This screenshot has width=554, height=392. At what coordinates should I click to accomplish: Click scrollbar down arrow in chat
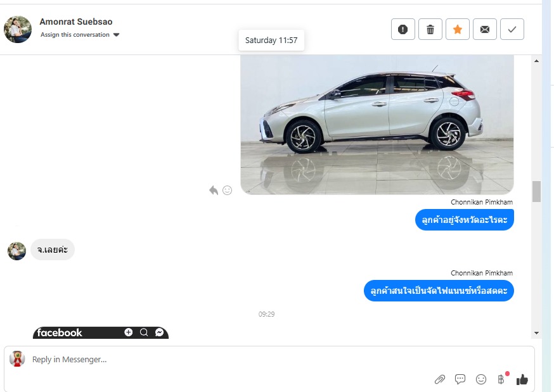[536, 332]
